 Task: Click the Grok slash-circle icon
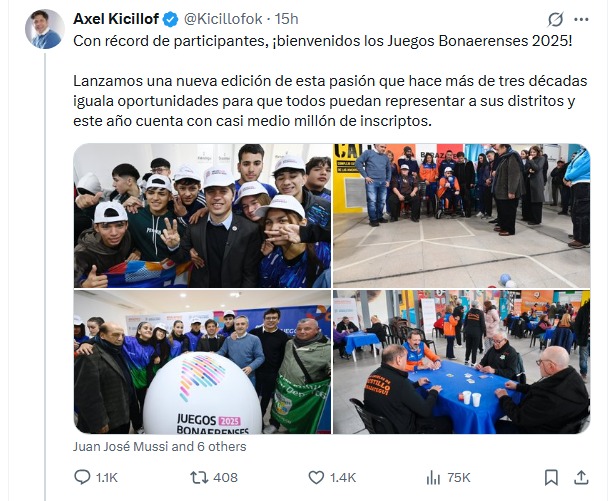(x=555, y=19)
